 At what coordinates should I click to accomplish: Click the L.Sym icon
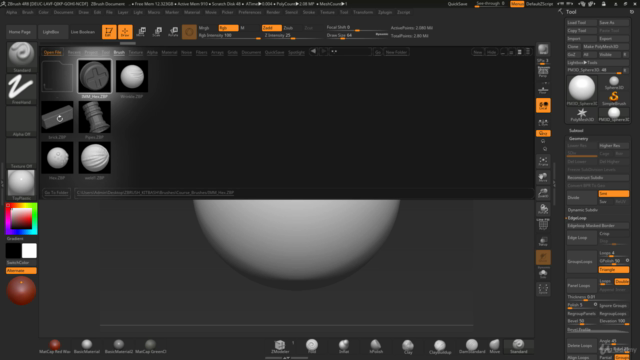click(543, 122)
